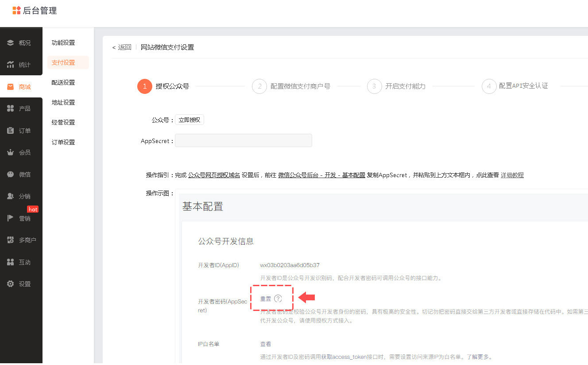Select 配送设置 submenu item
The height and width of the screenshot is (365, 588).
(63, 82)
